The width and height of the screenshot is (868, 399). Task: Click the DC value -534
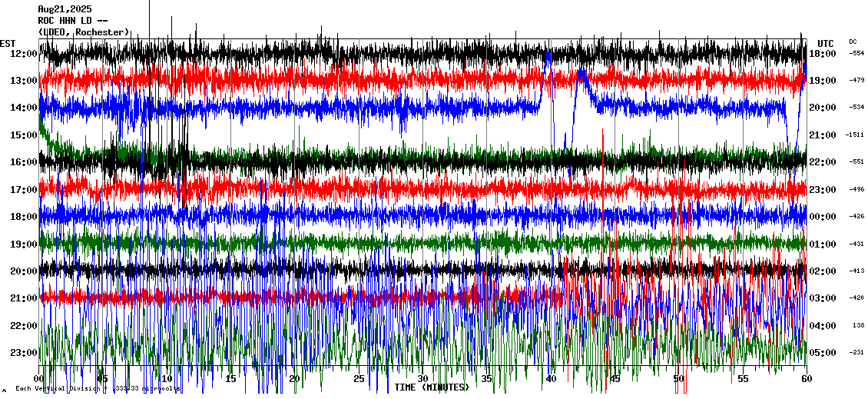click(x=857, y=108)
